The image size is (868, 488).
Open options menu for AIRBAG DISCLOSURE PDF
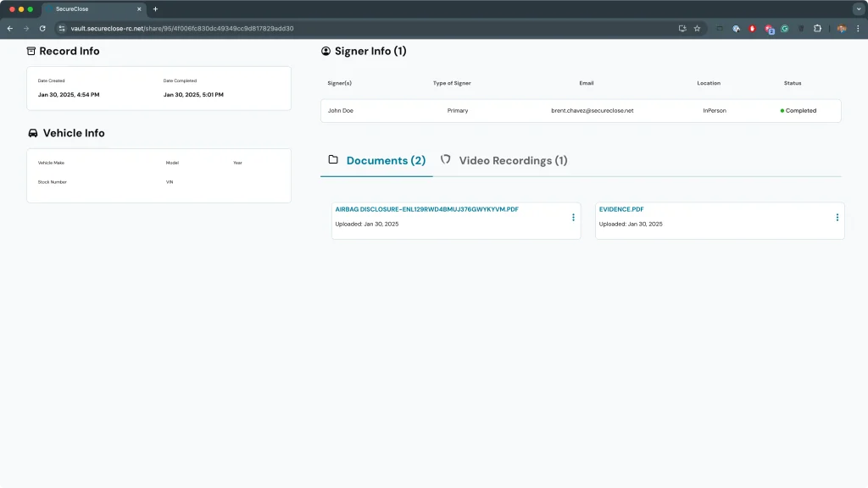[573, 218]
